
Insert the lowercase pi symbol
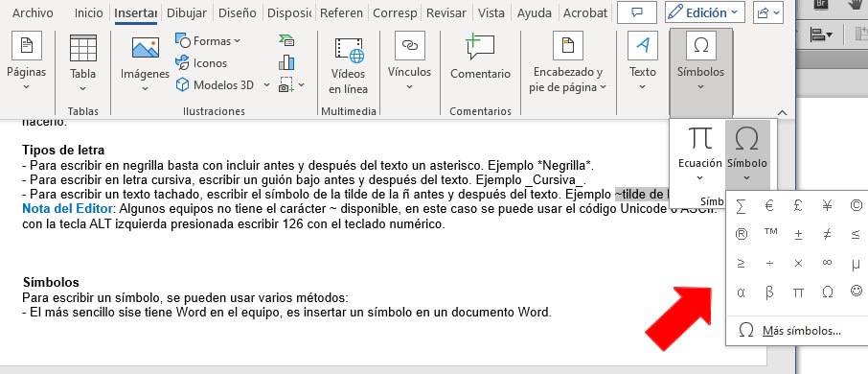(x=798, y=292)
